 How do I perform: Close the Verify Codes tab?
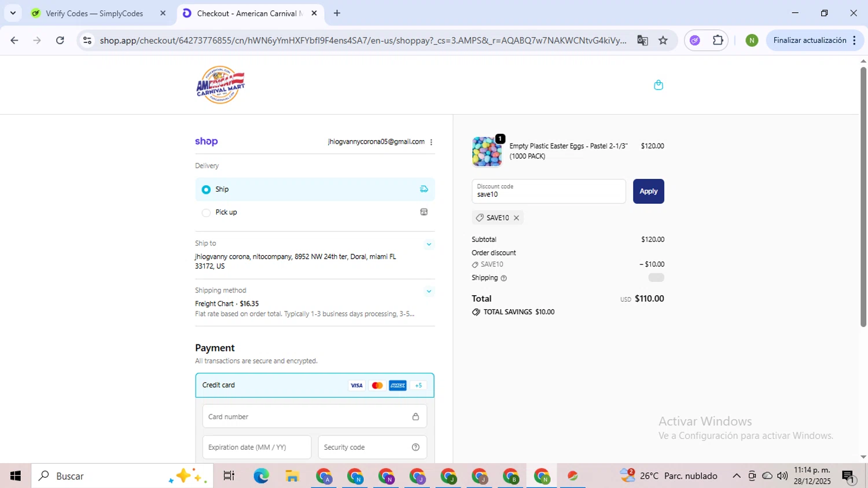[163, 13]
